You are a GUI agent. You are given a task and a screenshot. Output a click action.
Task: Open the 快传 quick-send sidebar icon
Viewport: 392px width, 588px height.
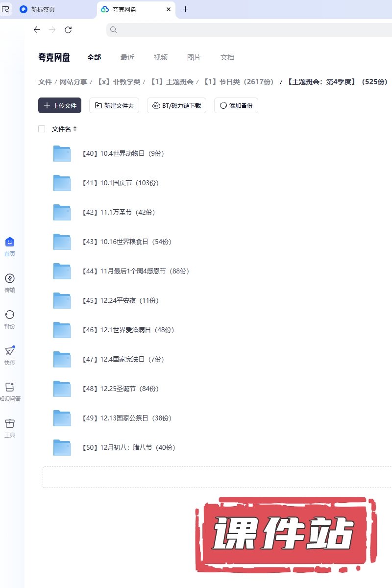(x=10, y=351)
